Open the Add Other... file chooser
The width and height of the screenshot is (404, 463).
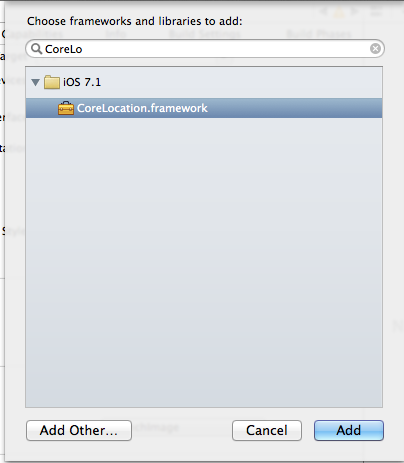point(79,430)
